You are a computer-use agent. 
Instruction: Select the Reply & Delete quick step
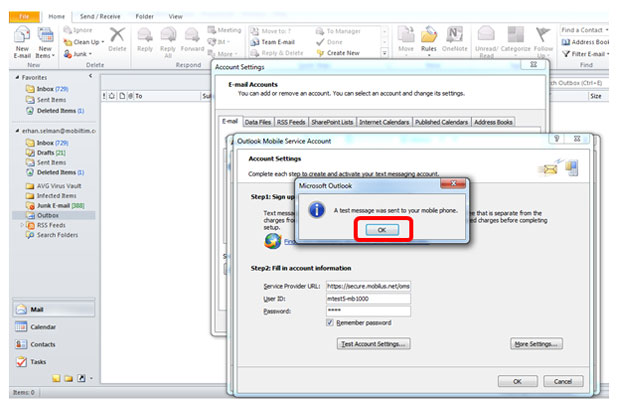pos(277,53)
